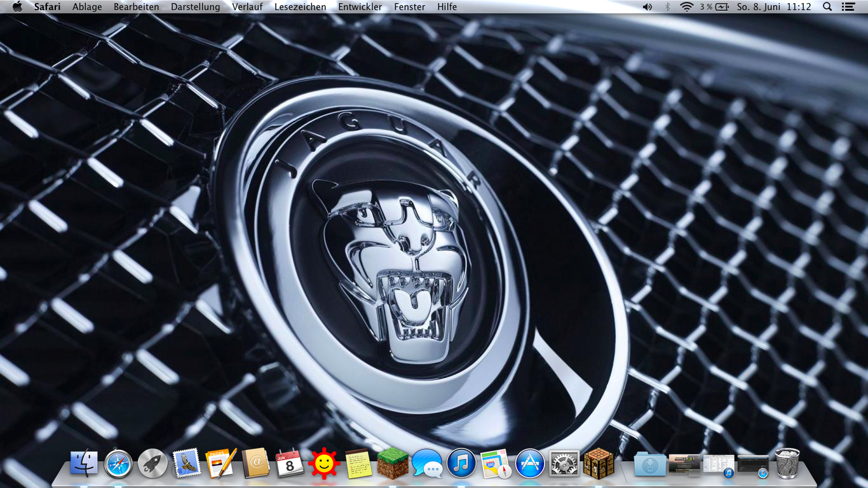The width and height of the screenshot is (868, 488).
Task: Launch Pages from the Dock
Action: (x=221, y=463)
